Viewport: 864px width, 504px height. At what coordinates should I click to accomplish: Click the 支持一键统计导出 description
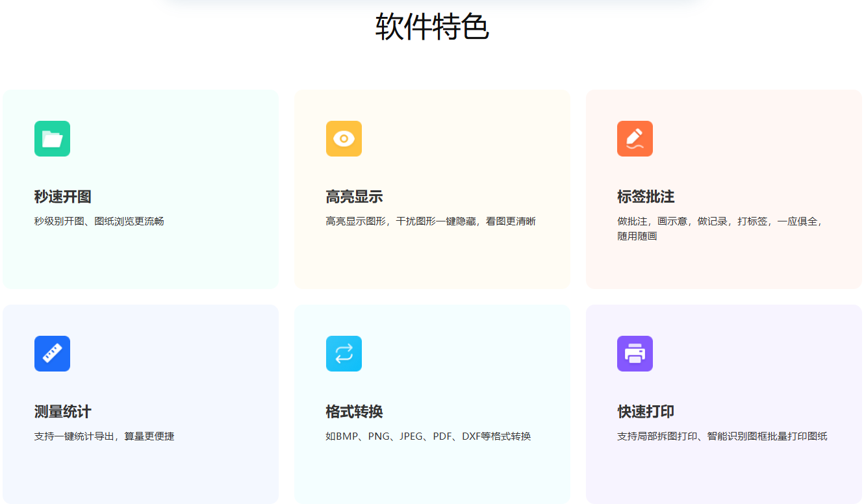[x=105, y=436]
